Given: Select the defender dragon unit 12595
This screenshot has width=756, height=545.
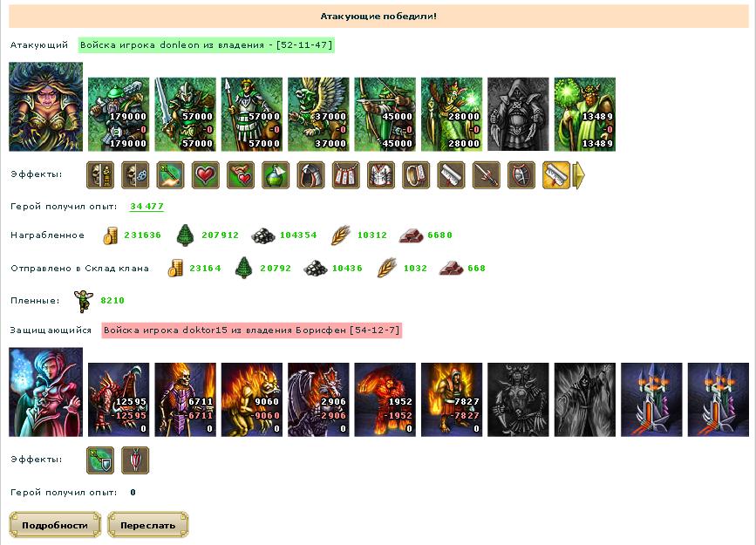Looking at the screenshot, I should point(119,400).
